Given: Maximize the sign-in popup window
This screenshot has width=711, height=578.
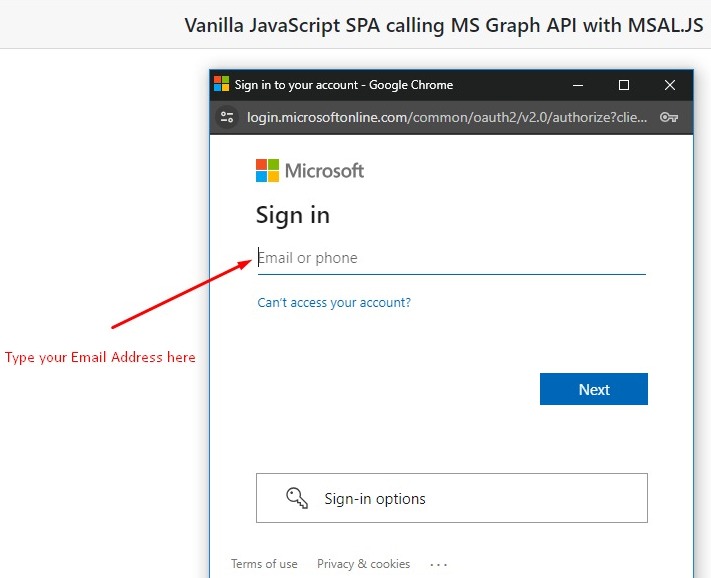Looking at the screenshot, I should point(624,85).
